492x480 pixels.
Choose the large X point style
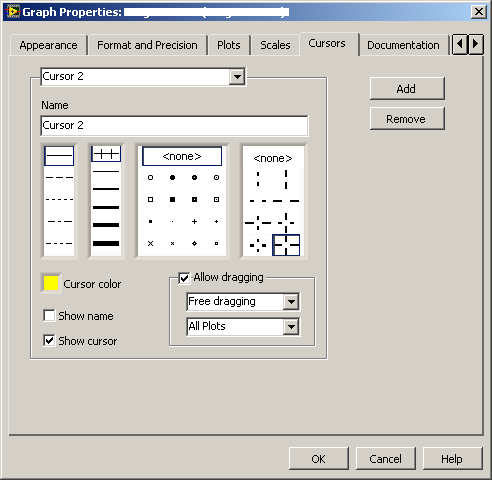(x=150, y=243)
